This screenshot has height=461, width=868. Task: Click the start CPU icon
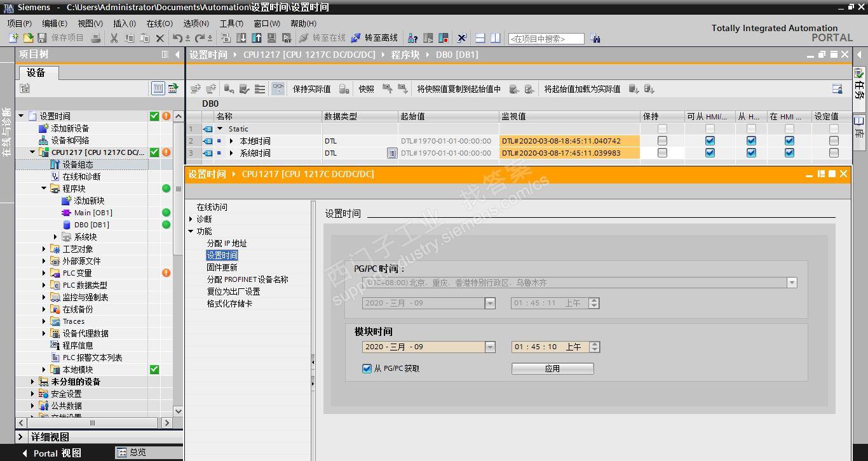tap(428, 38)
